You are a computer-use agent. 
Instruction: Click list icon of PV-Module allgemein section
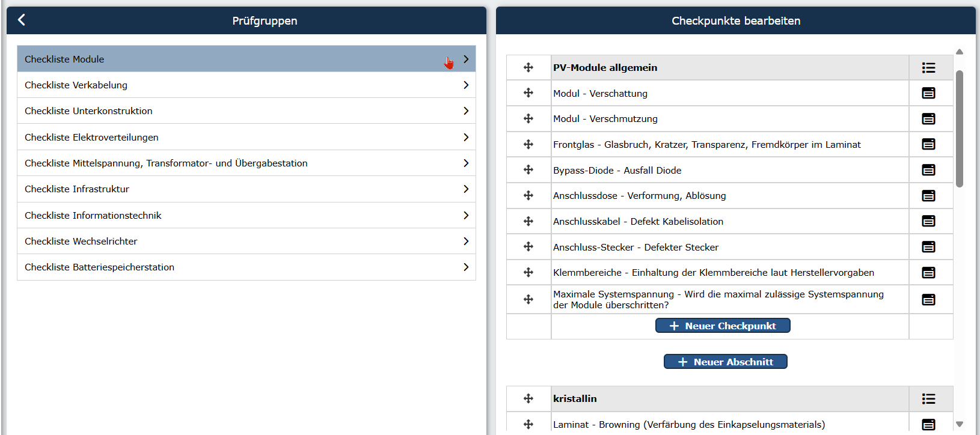point(928,68)
